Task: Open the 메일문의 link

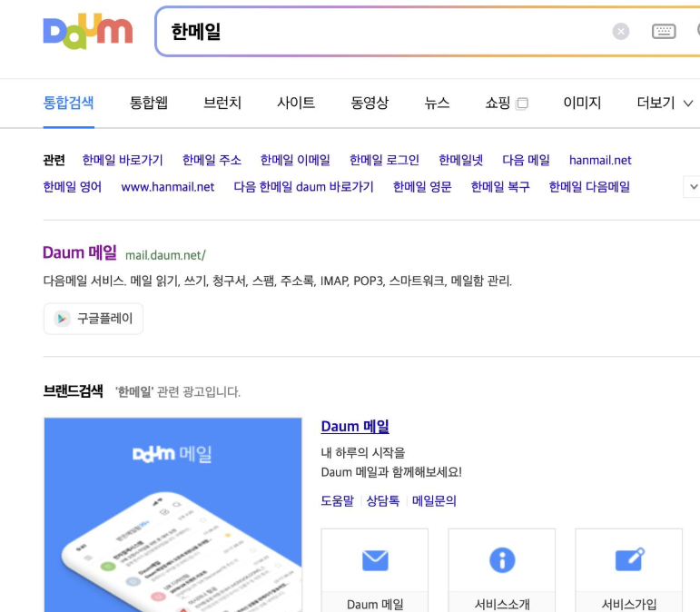Action: [x=434, y=501]
